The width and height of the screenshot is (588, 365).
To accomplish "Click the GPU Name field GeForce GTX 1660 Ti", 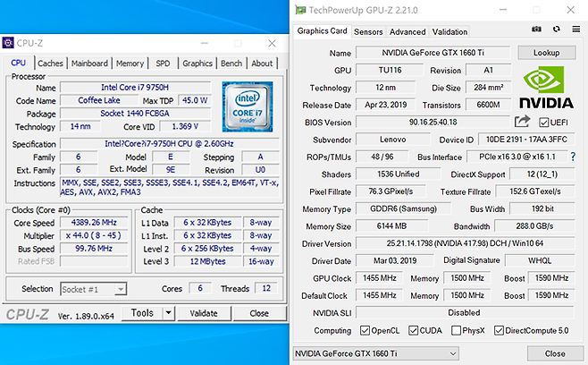I will point(433,53).
